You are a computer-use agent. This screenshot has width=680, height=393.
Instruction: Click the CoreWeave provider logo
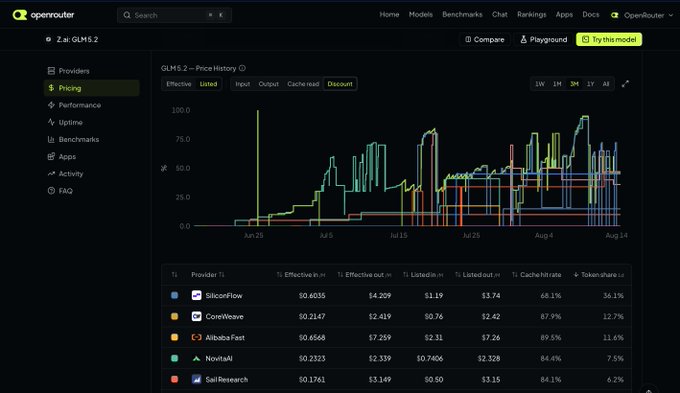196,316
